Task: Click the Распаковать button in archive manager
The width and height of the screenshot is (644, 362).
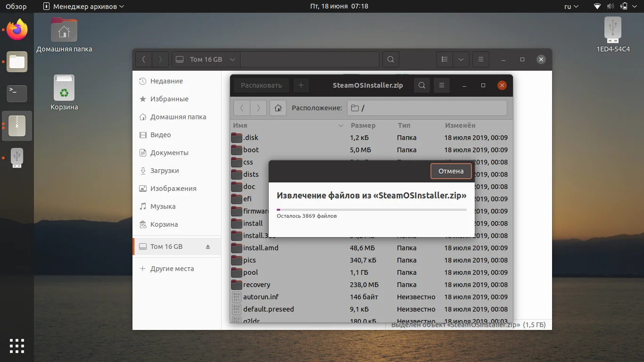Action: [x=261, y=85]
